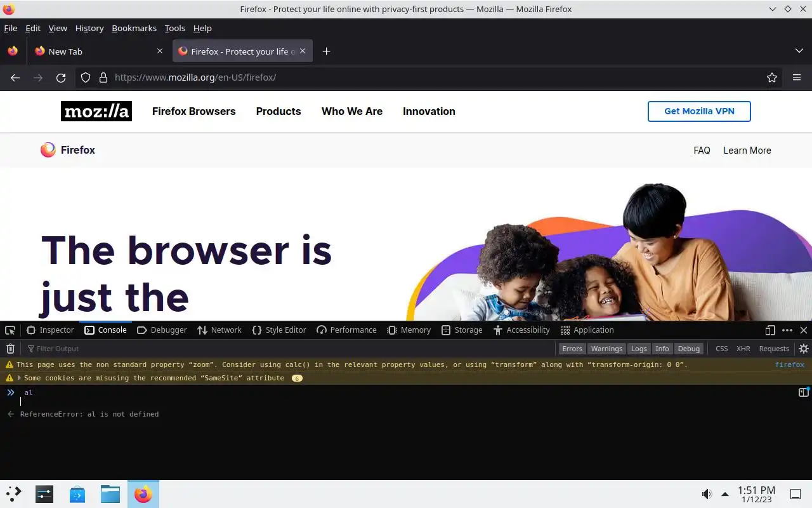Close the developer tools panel

click(804, 330)
